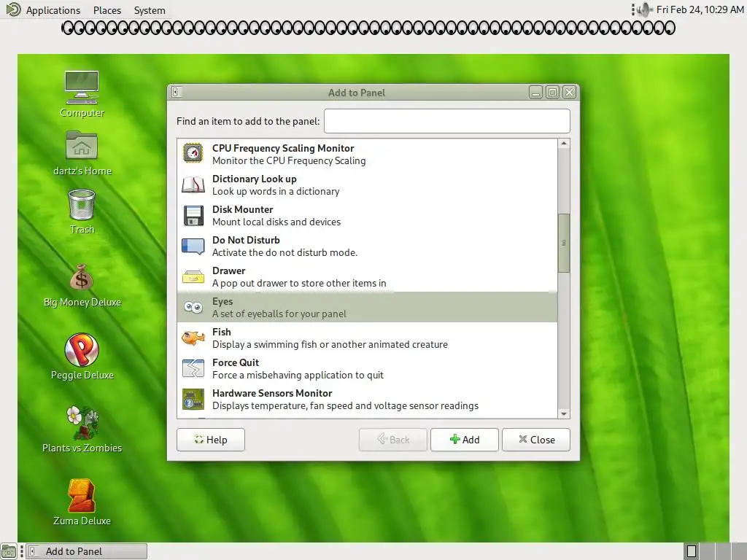The width and height of the screenshot is (747, 560).
Task: Click the Add button
Action: tap(465, 440)
